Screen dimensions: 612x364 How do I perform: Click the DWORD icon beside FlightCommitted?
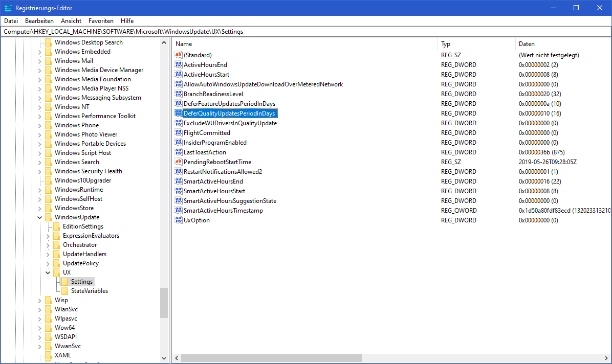coord(179,132)
